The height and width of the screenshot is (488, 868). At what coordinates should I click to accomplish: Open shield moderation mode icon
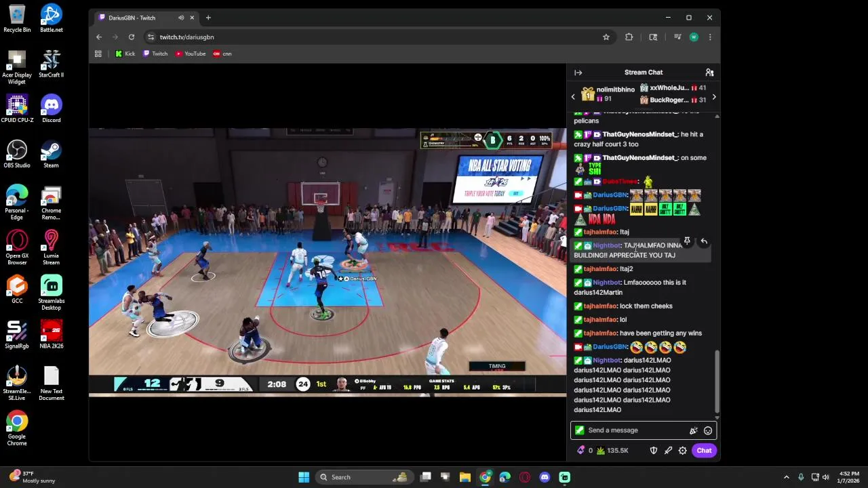pyautogui.click(x=654, y=451)
